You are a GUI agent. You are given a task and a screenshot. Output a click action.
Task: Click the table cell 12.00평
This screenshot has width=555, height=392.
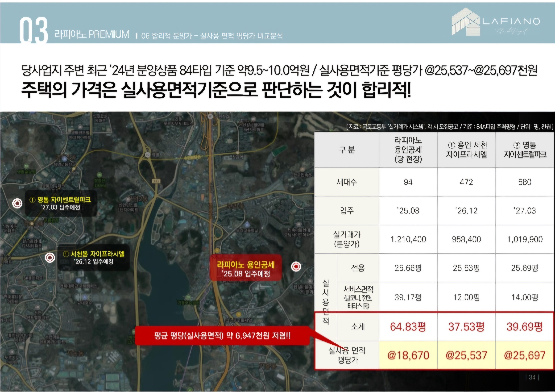(466, 297)
